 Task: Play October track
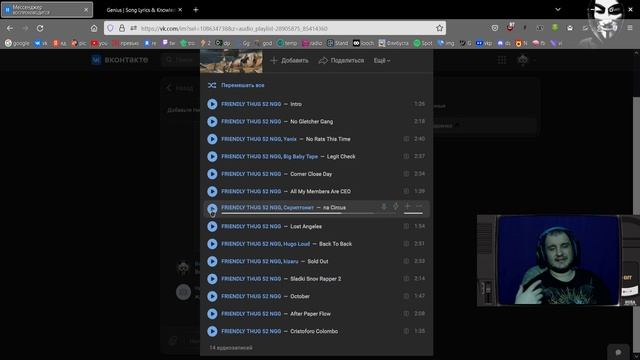click(x=212, y=296)
